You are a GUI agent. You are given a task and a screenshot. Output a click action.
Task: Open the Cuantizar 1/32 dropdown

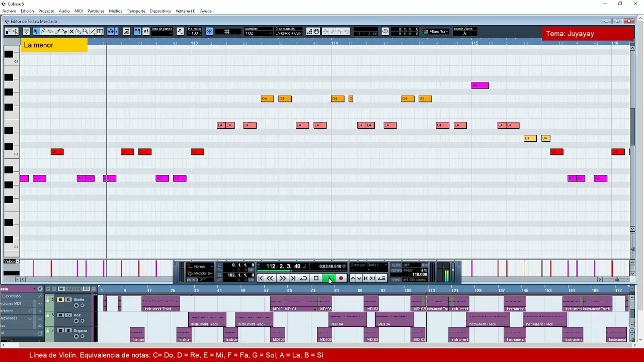coord(258,33)
